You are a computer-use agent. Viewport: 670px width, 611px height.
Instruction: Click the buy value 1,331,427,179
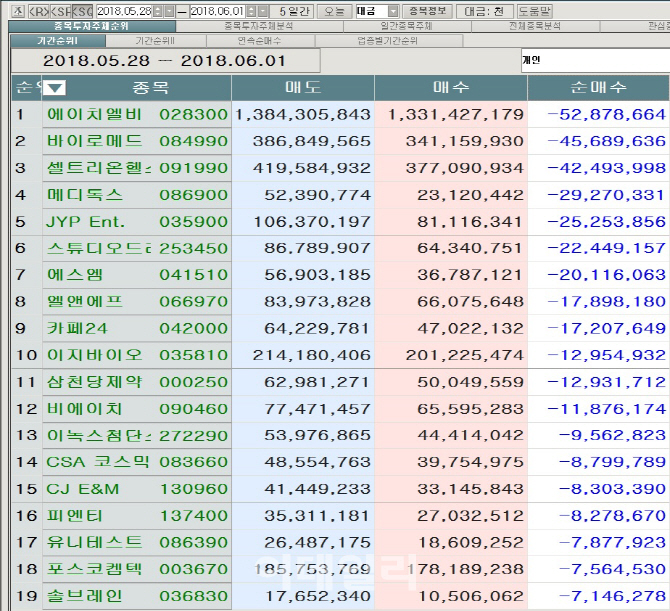455,115
